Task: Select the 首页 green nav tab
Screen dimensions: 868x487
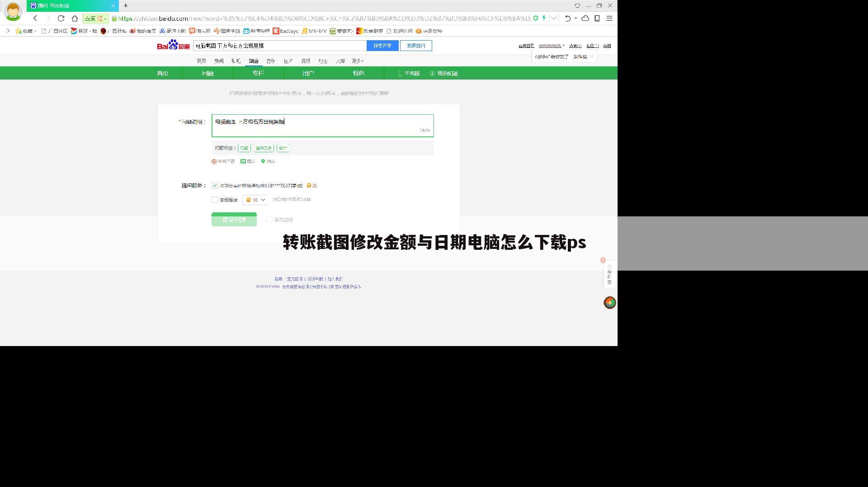Action: (x=163, y=73)
